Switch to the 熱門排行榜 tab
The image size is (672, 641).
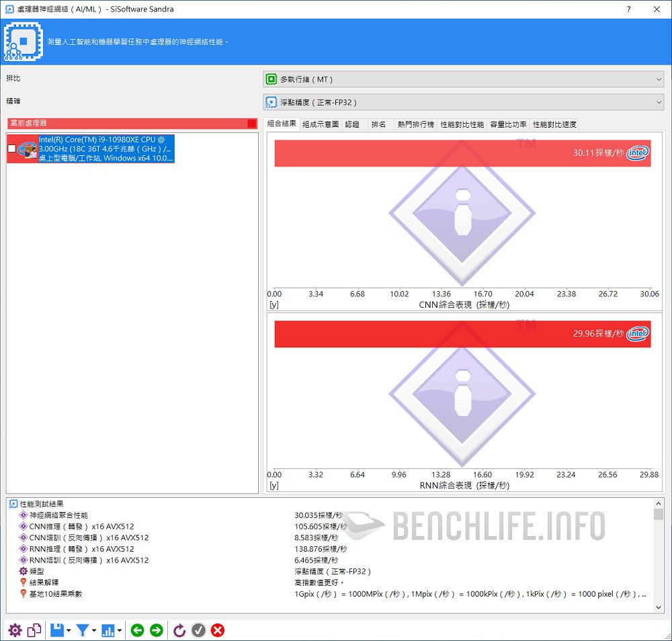(x=415, y=124)
